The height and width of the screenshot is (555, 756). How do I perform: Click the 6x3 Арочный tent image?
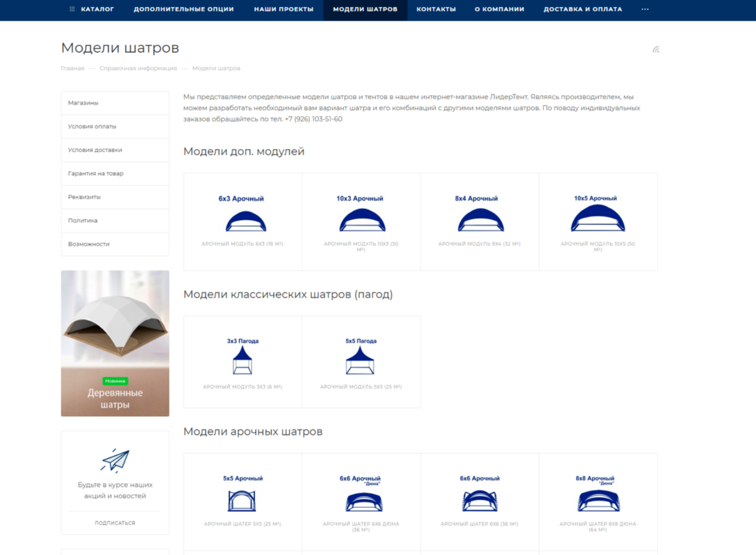241,214
